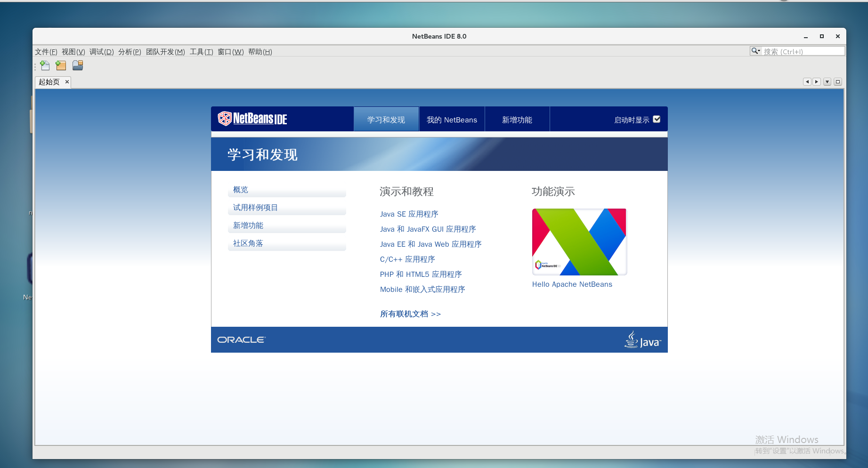The image size is (868, 468).
Task: Switch to the 我的 NetBeans tab
Action: (x=452, y=119)
